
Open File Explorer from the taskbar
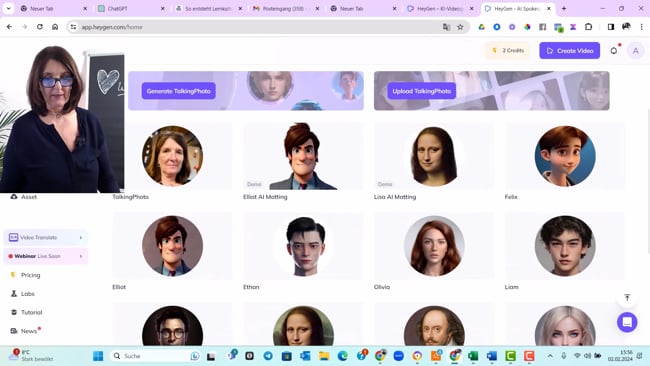[324, 356]
